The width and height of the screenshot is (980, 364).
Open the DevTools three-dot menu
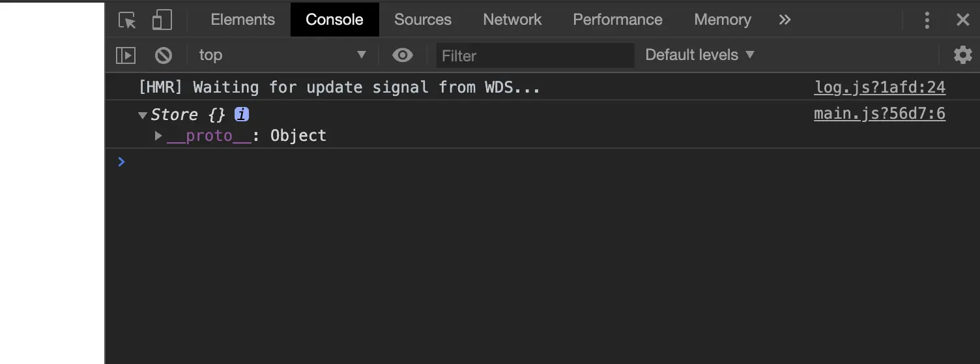927,20
